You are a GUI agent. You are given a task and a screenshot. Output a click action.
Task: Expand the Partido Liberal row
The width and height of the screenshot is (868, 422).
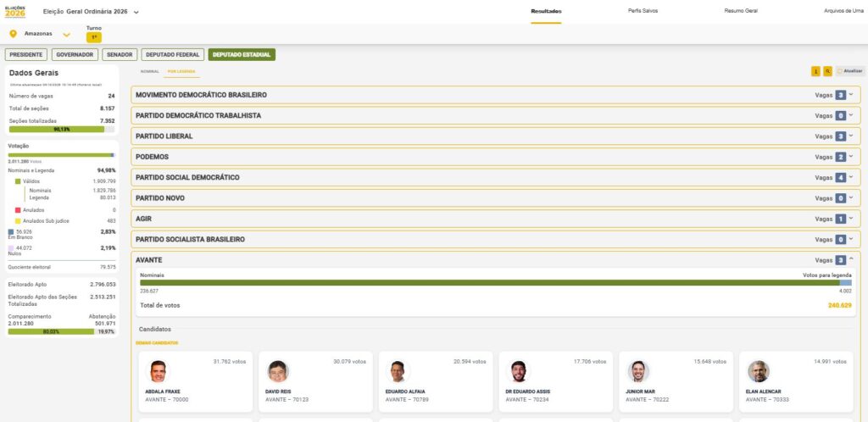click(495, 136)
